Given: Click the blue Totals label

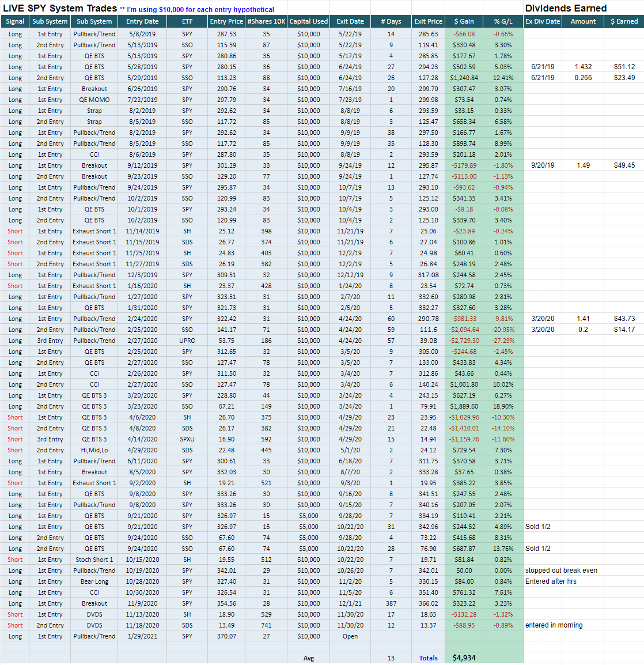Looking at the screenshot, I should (x=428, y=658).
